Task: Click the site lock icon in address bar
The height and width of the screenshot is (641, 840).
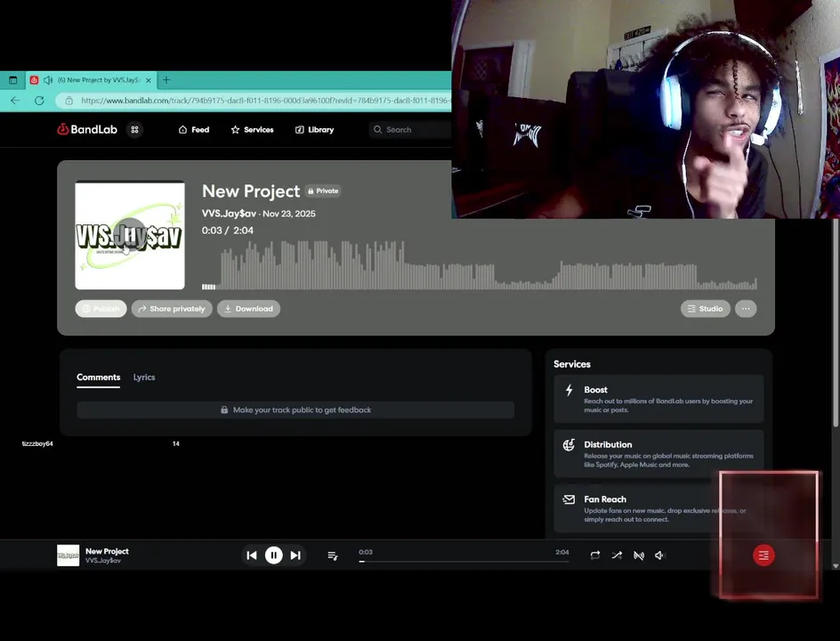Action: pos(69,101)
